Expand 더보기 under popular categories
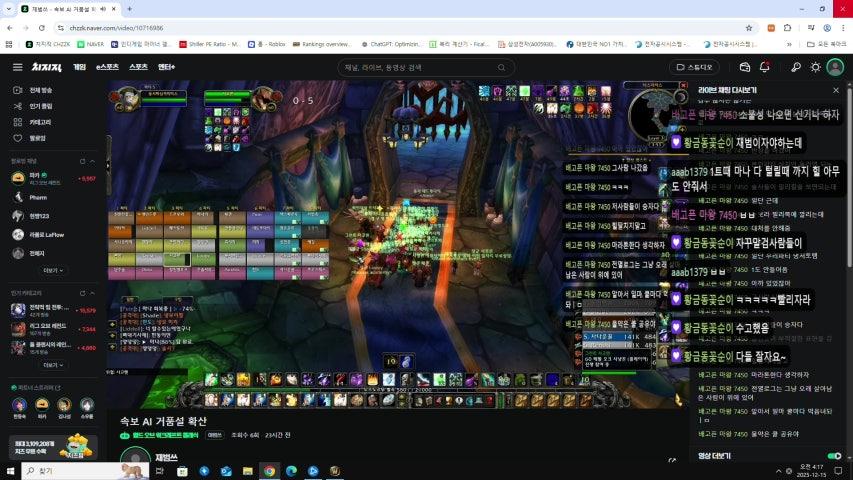 click(53, 365)
